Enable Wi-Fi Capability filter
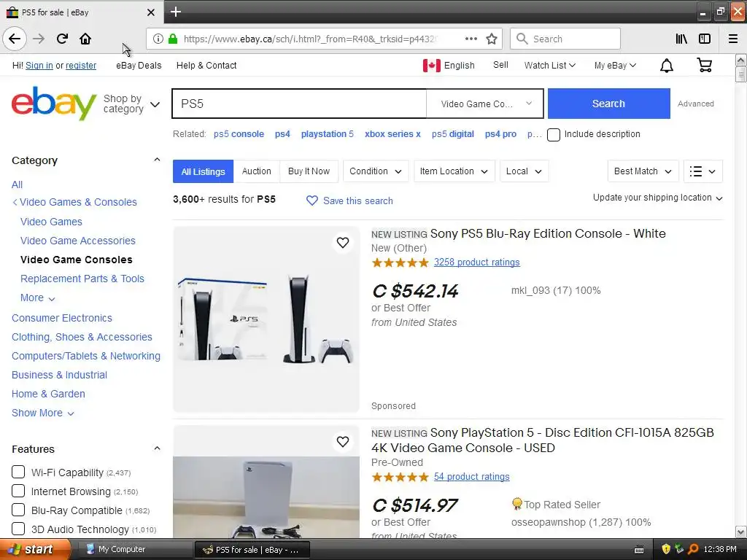The height and width of the screenshot is (560, 747). pyautogui.click(x=18, y=472)
